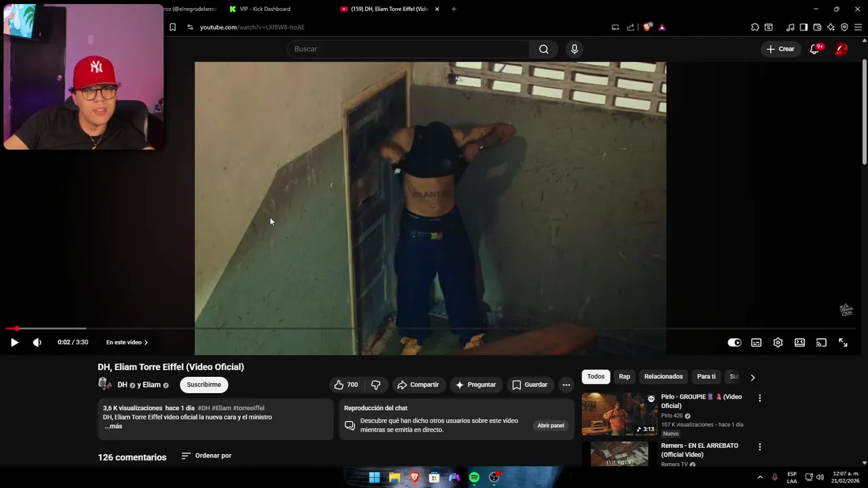
Task: Open Brave Shields lion icon
Action: click(x=647, y=27)
